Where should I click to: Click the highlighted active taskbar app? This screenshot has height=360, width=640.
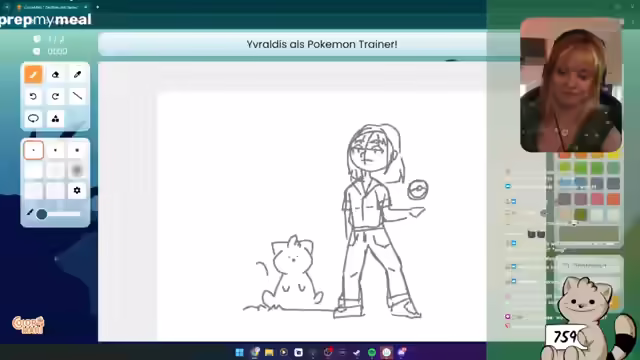pyautogui.click(x=386, y=352)
